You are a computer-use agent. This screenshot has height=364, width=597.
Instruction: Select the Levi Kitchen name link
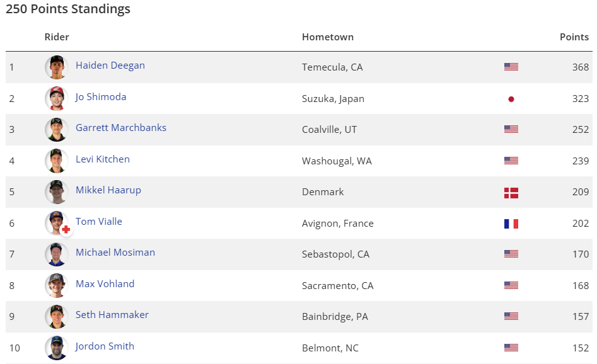click(103, 159)
